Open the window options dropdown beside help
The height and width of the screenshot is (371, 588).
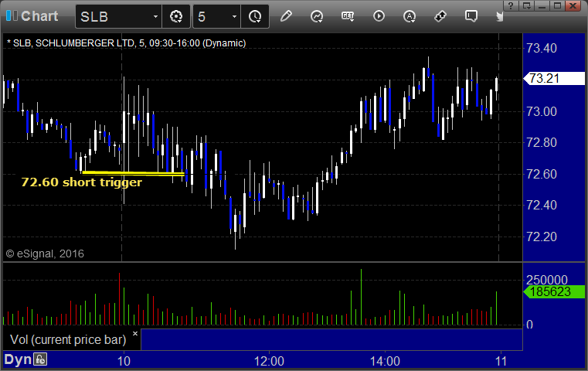tap(526, 5)
